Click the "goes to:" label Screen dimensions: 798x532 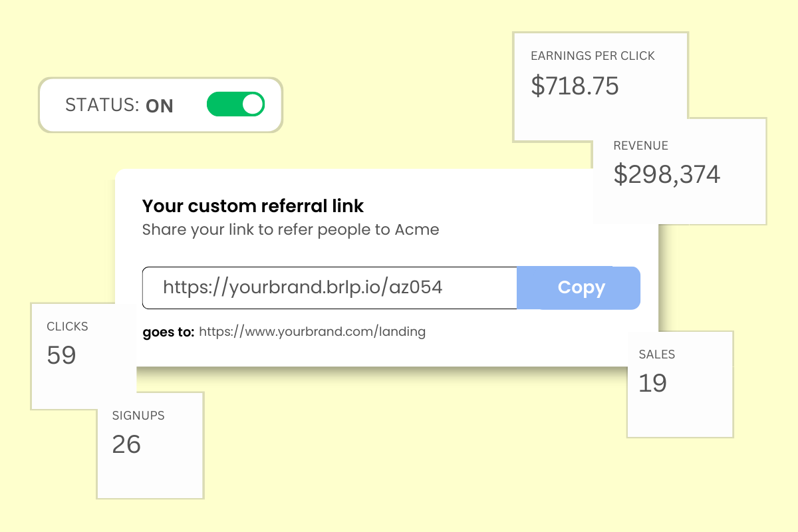168,331
